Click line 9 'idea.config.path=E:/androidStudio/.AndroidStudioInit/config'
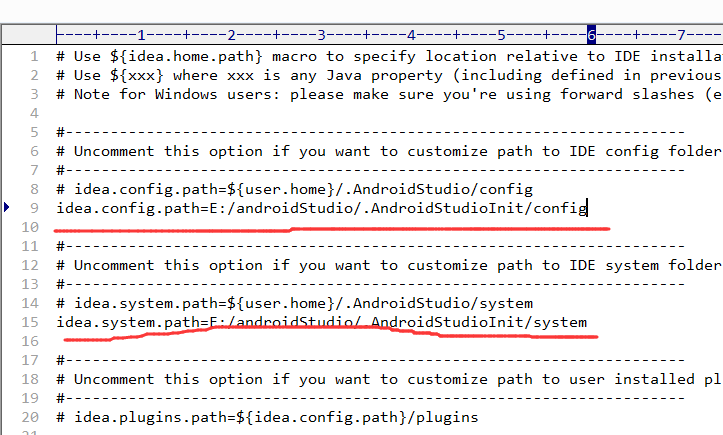Viewport: 723px width, 435px height. (322, 208)
